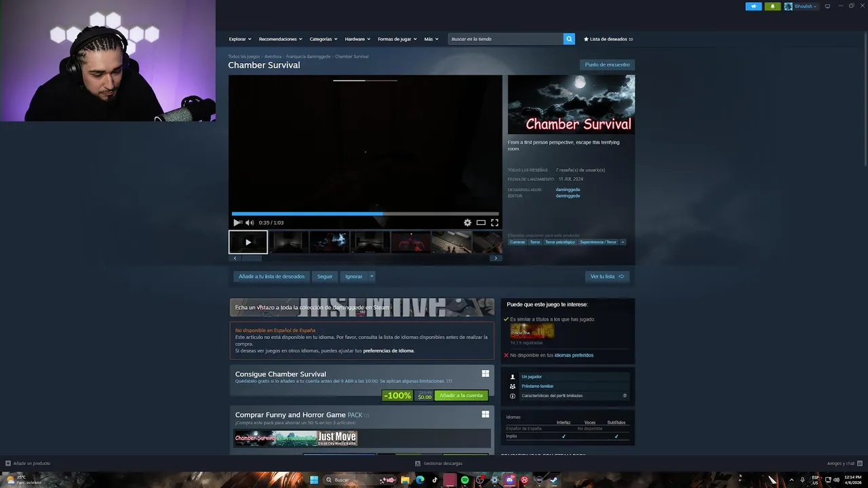Open the Categorías dropdown menu
The height and width of the screenshot is (488, 868).
(x=323, y=39)
